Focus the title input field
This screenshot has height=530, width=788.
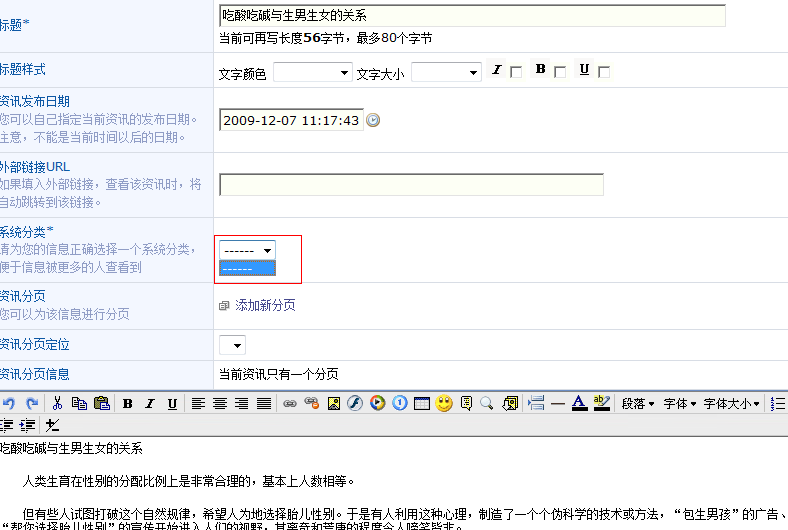point(472,16)
